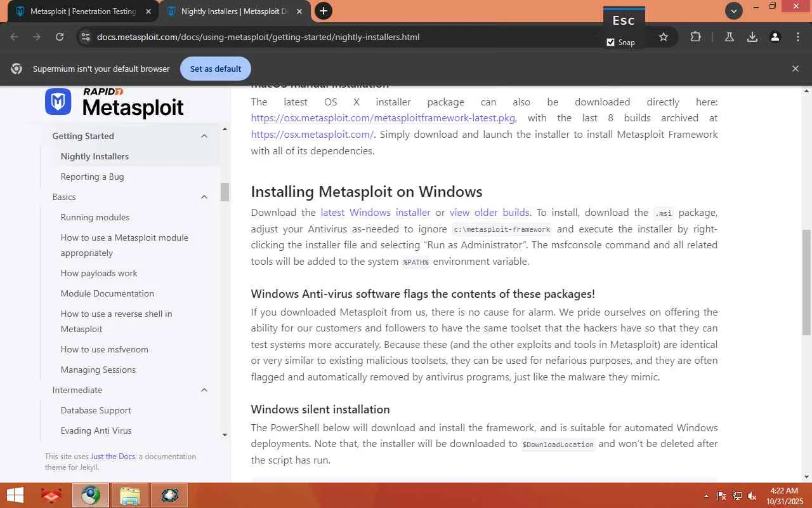Open the osx.metasploit.com archive link

[x=312, y=134]
